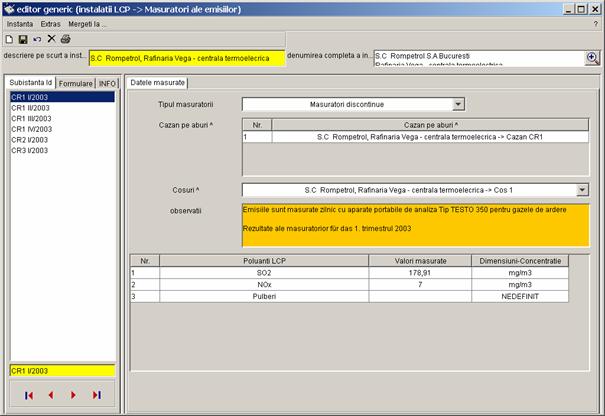Open the Extras menu
This screenshot has width=605, height=416.
pyautogui.click(x=50, y=23)
